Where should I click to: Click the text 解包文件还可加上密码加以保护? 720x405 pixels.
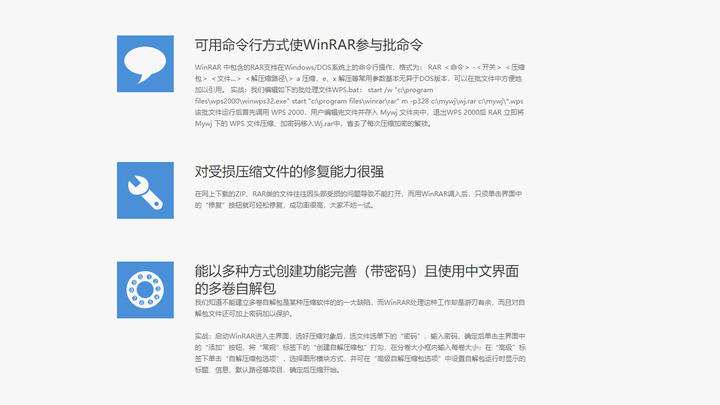(244, 314)
